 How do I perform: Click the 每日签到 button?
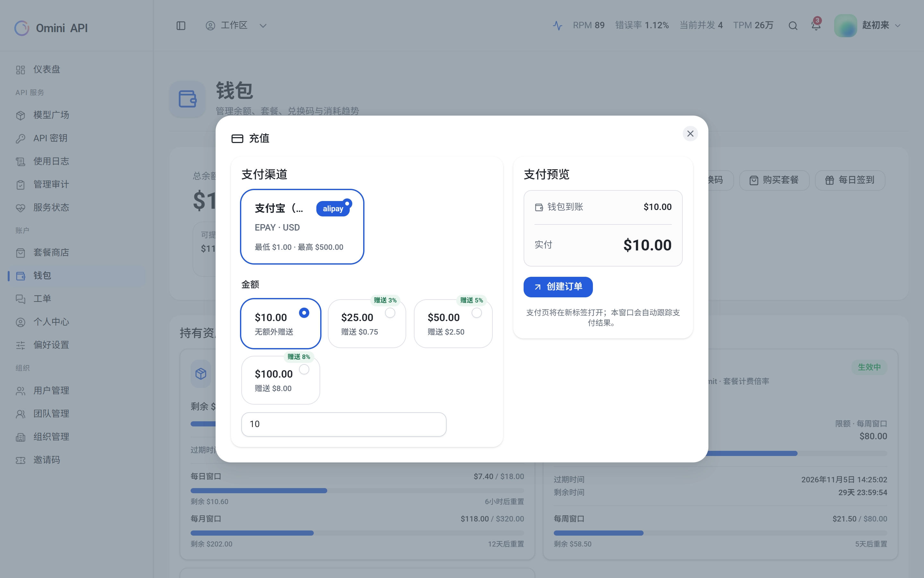[850, 180]
